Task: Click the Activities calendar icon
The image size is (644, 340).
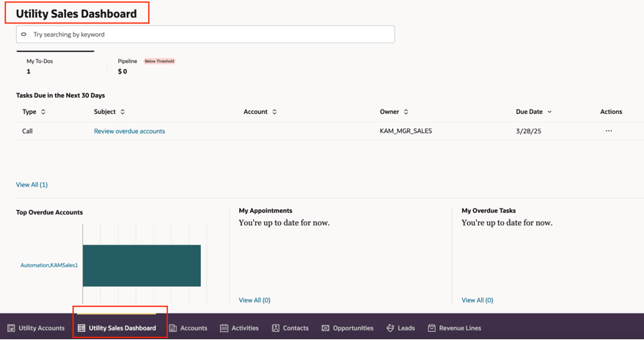Action: (224, 328)
